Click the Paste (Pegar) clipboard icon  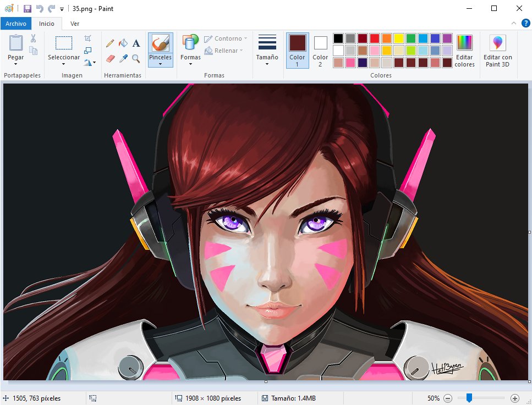(x=15, y=43)
